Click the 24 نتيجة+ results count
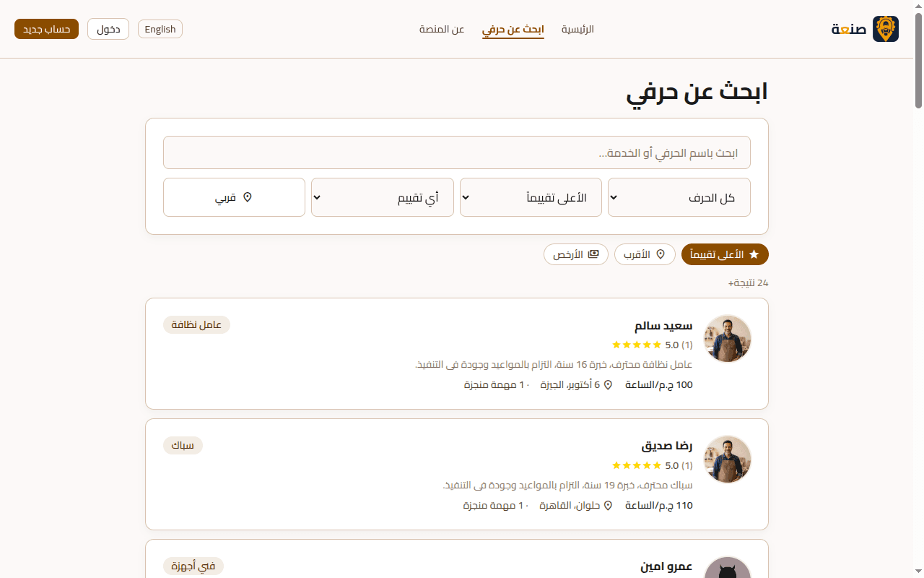 pos(748,282)
